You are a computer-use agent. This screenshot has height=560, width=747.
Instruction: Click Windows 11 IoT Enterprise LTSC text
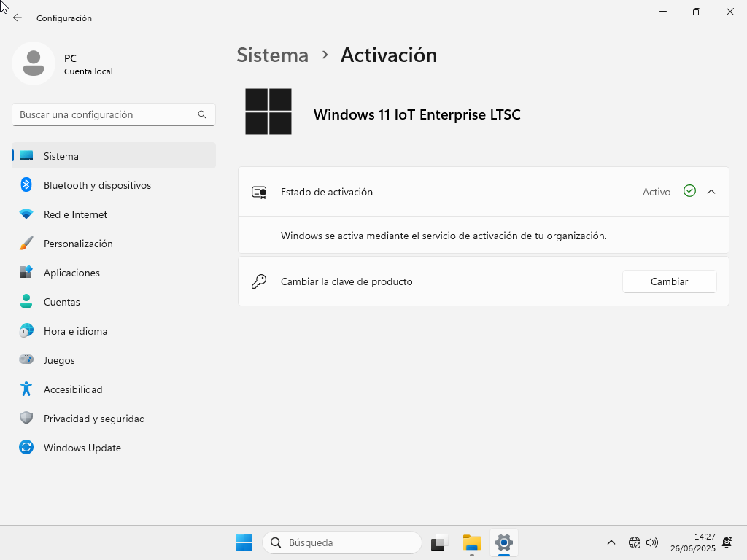coord(417,114)
